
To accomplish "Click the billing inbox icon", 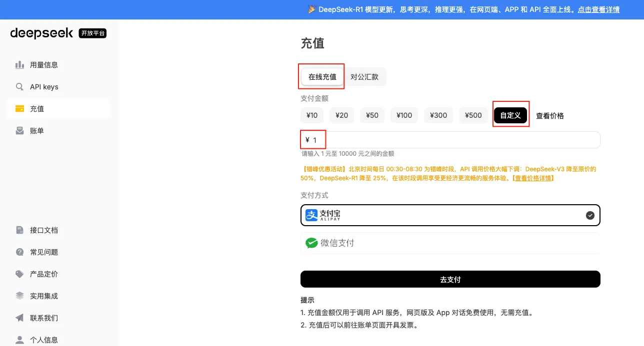I will click(x=19, y=131).
